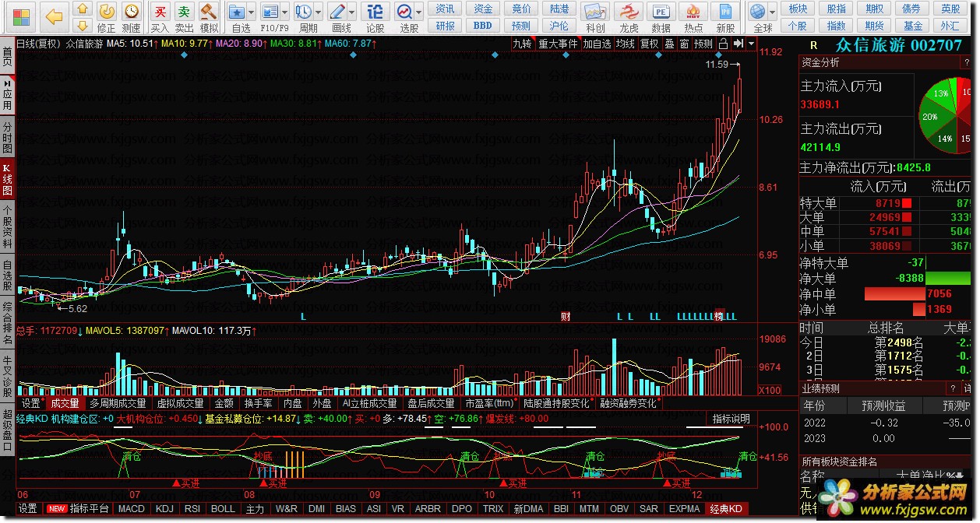The width and height of the screenshot is (980, 523).
Task: Expand the 周期 dropdown arrow
Action: [x=318, y=11]
